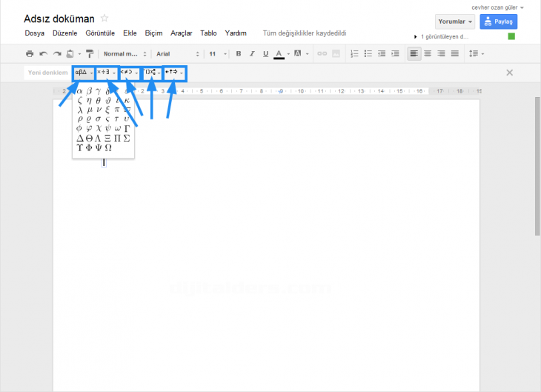Open the Tablo menu

(208, 33)
